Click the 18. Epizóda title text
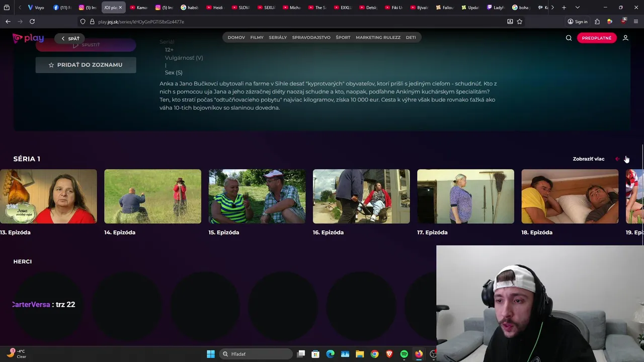Screen dimensions: 644x362 (537, 232)
